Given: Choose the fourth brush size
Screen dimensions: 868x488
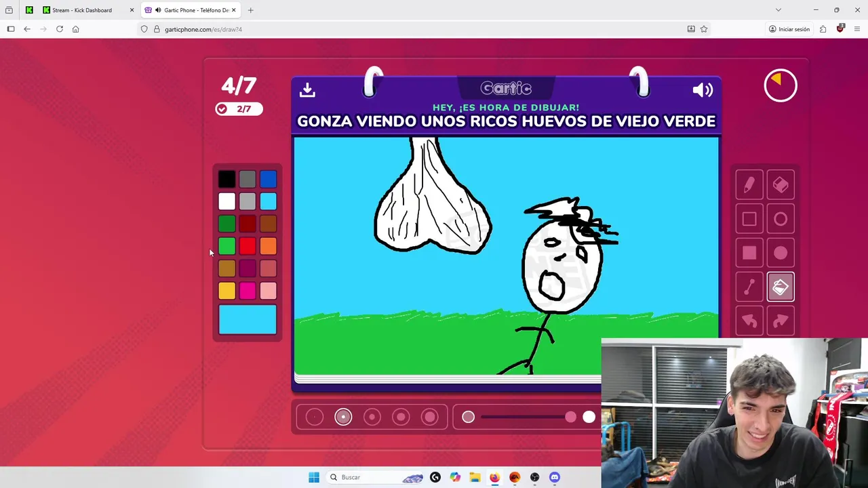Looking at the screenshot, I should (401, 417).
